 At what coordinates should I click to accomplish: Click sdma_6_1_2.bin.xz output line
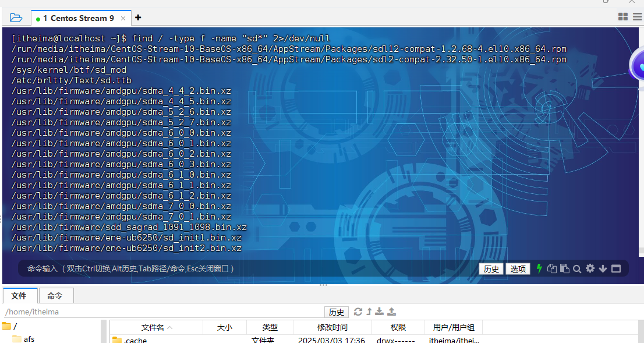pos(121,196)
